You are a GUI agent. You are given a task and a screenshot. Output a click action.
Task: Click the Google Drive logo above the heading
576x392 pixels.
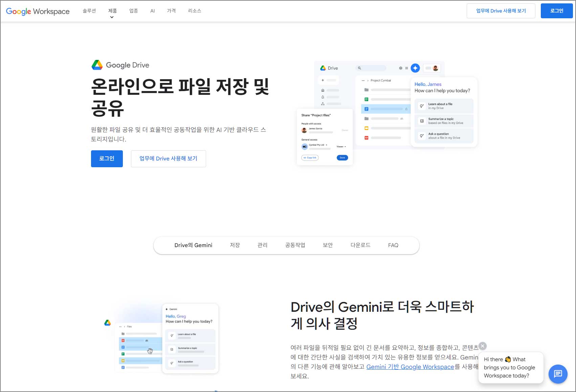[97, 65]
